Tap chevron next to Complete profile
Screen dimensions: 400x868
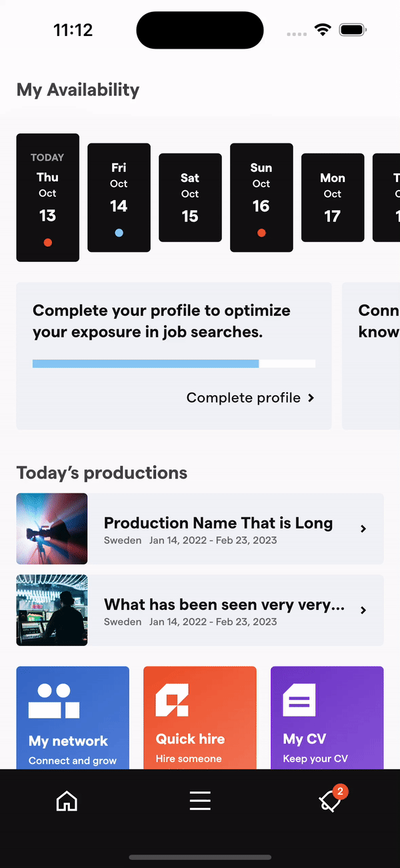(311, 398)
